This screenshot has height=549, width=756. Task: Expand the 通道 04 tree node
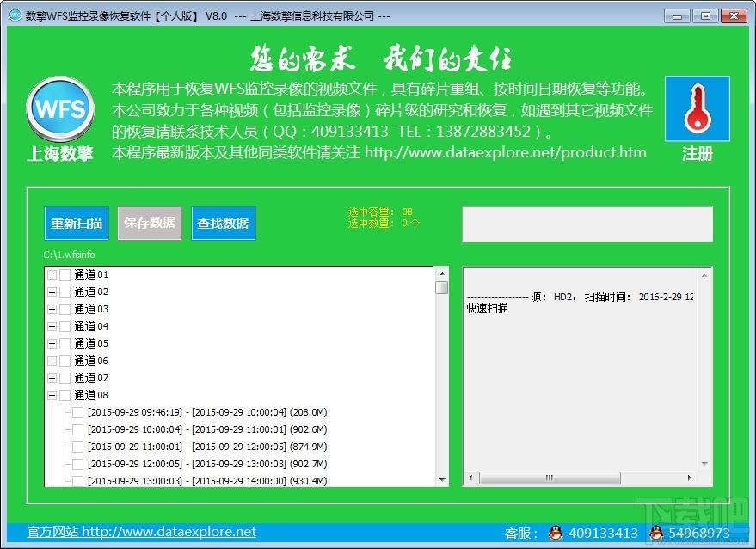tap(52, 327)
